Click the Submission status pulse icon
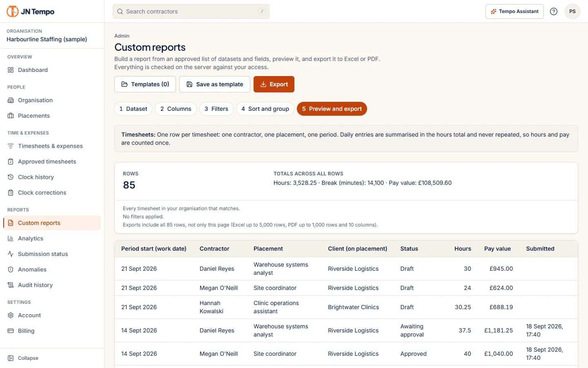588x368 pixels. (11, 254)
